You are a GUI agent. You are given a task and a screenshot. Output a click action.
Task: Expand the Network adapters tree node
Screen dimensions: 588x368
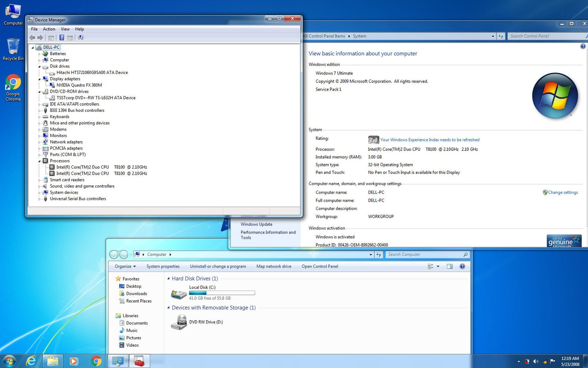[40, 142]
